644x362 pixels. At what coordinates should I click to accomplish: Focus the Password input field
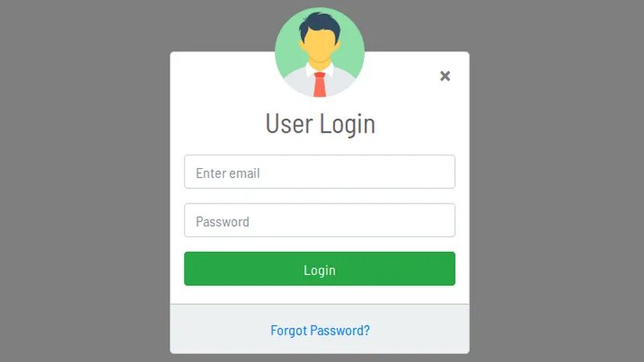320,220
